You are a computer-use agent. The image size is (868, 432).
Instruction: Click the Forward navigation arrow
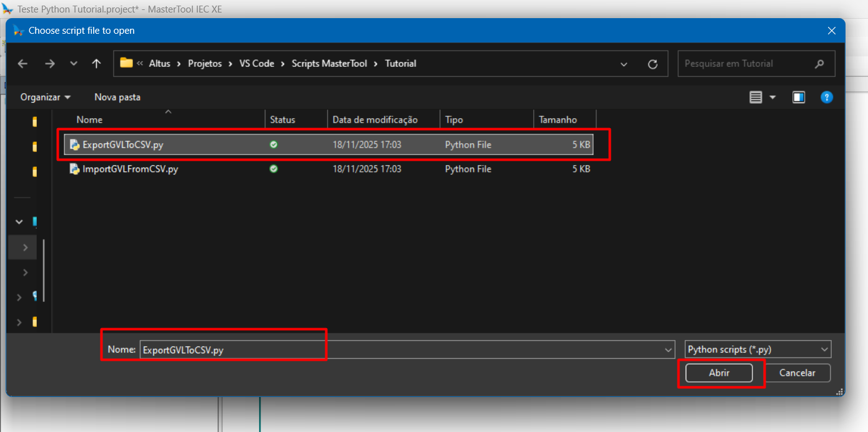50,64
